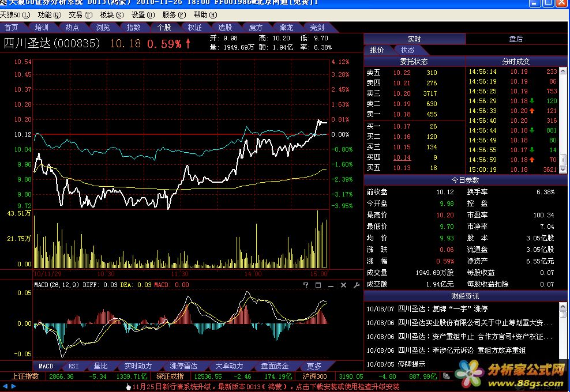This screenshot has height=392, width=570.
Task: Open news 资产重组中止 合作方官司
Action: [x=459, y=337]
